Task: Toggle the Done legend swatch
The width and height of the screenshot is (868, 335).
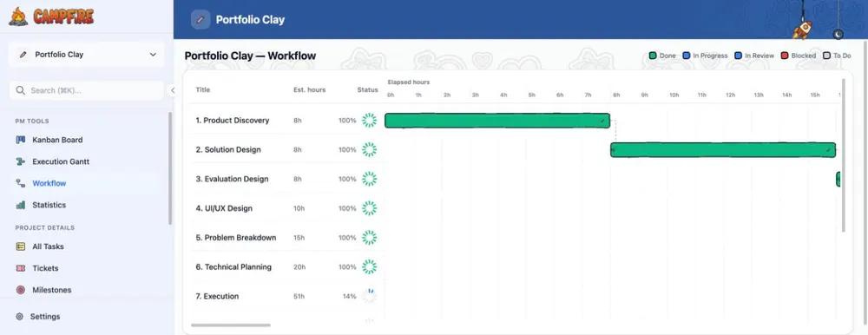Action: [653, 56]
